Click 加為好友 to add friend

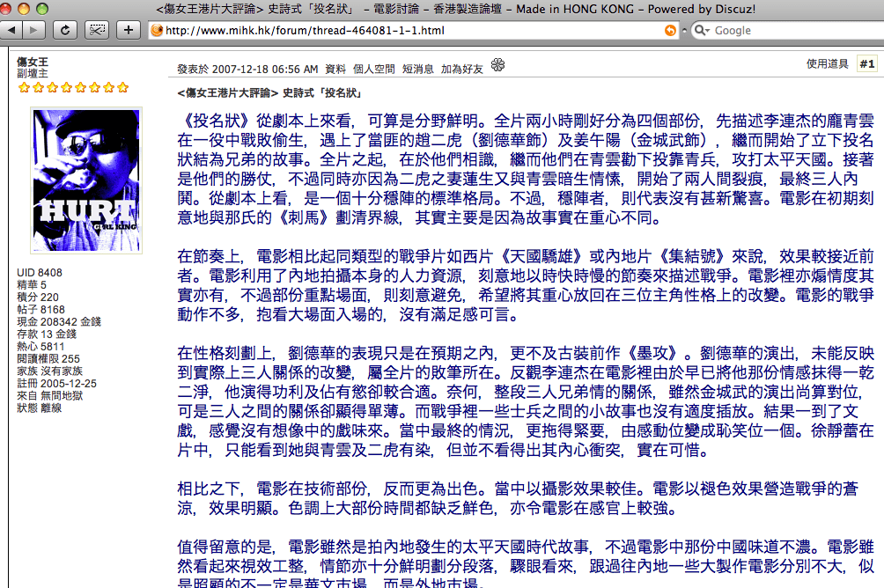click(462, 69)
